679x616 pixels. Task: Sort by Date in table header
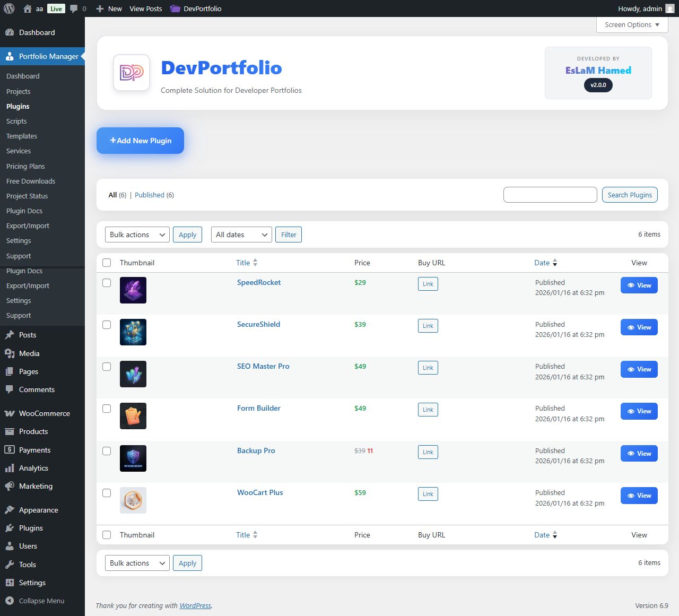546,263
